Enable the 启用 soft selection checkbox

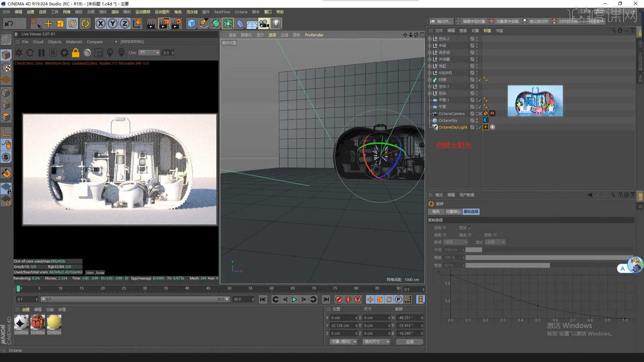pyautogui.click(x=445, y=228)
